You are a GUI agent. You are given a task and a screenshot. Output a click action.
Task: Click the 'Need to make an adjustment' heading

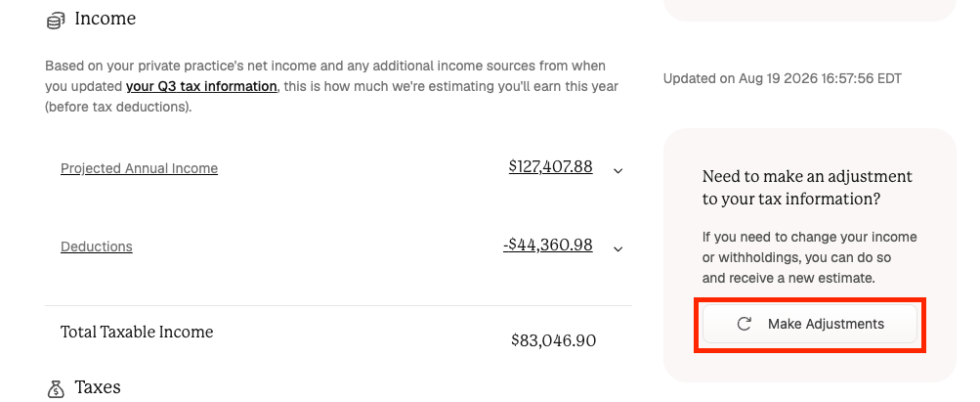(x=807, y=188)
